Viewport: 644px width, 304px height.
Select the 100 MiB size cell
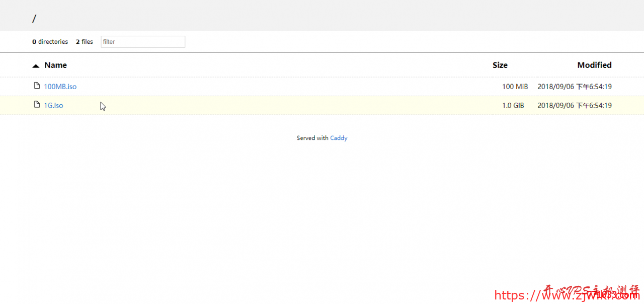pyautogui.click(x=515, y=87)
